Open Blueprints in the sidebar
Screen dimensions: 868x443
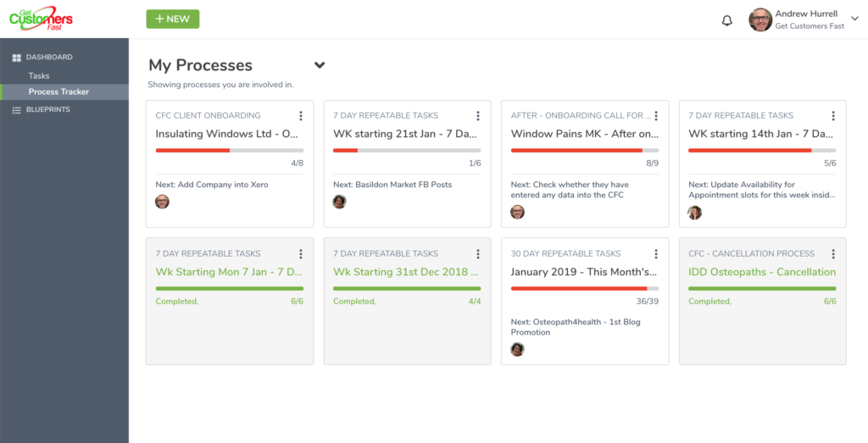[x=48, y=109]
